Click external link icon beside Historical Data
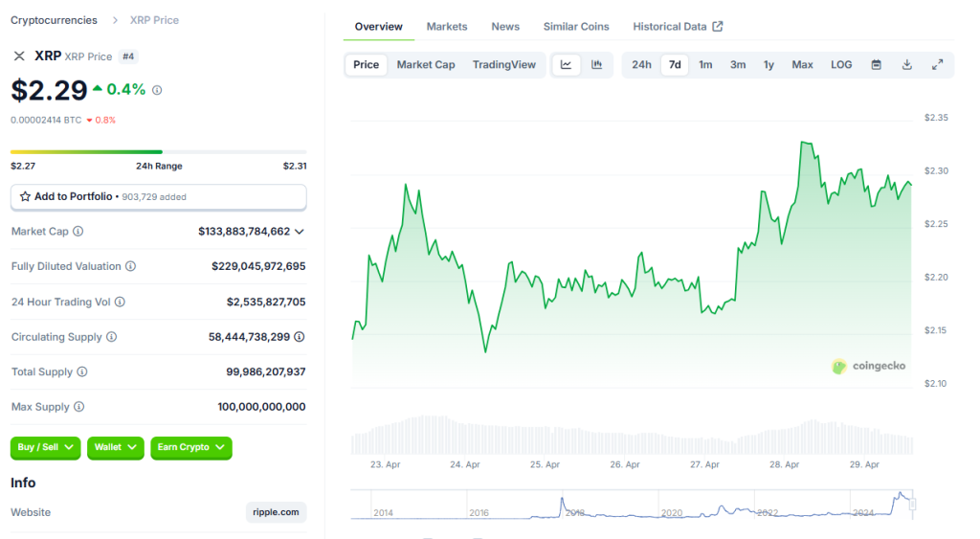This screenshot has height=539, width=980. coord(718,26)
